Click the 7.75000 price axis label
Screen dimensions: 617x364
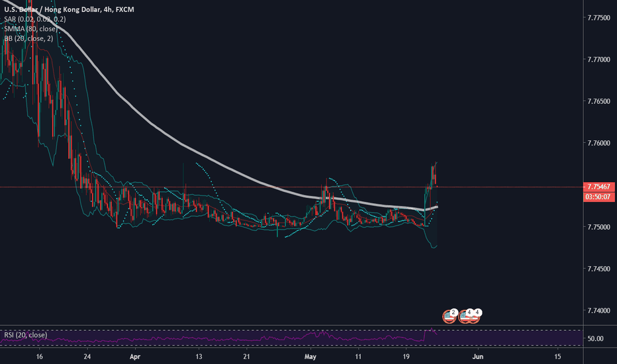point(598,227)
